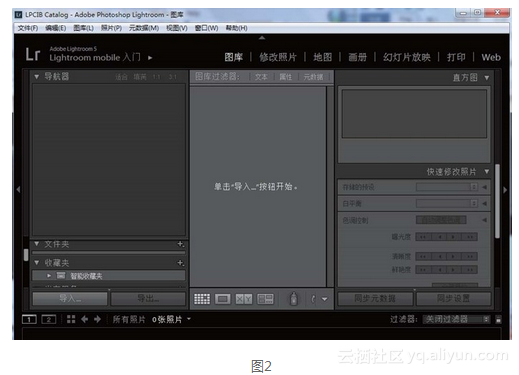Expand the 智能收藏夹 collection set
This screenshot has height=375, width=519.
[x=49, y=276]
